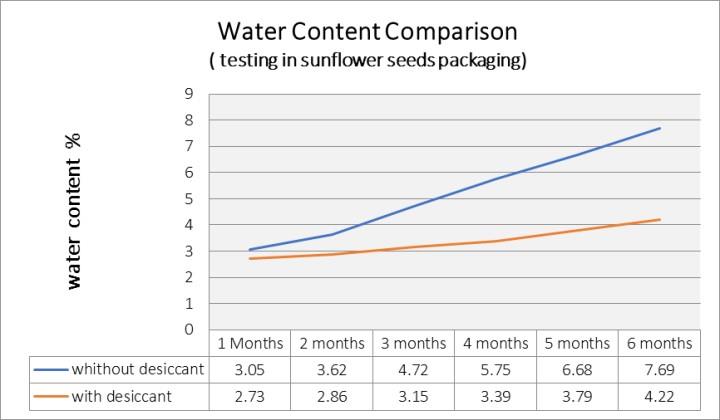Viewport: 720px width, 420px height.
Task: Click the 5.75 value in the table
Action: tap(495, 370)
